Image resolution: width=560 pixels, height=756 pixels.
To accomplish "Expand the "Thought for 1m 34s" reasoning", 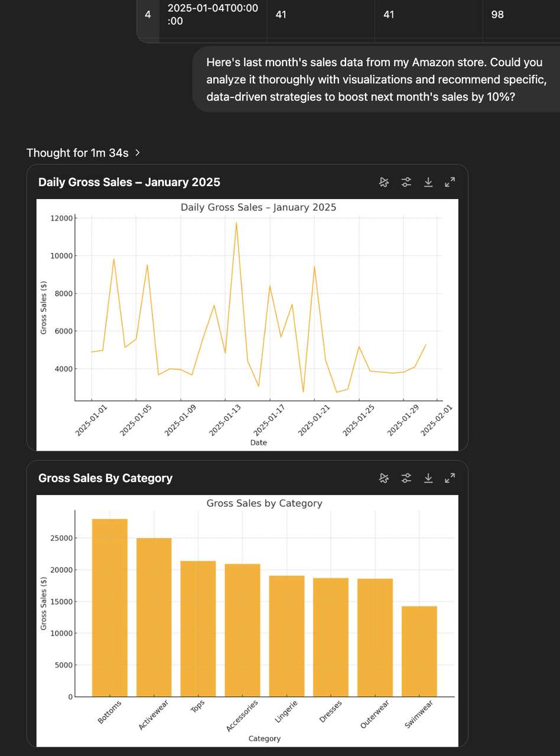I will (83, 153).
